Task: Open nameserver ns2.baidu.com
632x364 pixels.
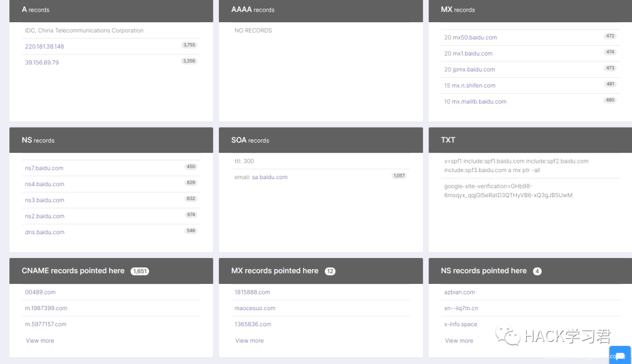Action: (x=44, y=216)
